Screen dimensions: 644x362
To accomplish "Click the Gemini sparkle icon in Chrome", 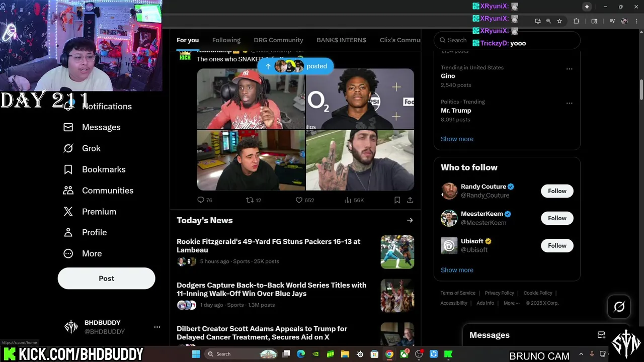I will pyautogui.click(x=587, y=7).
